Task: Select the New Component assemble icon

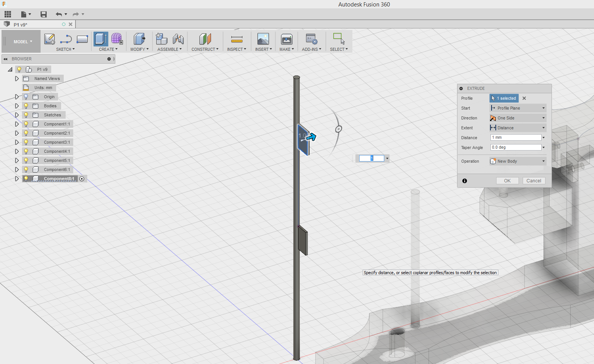Action: 162,39
